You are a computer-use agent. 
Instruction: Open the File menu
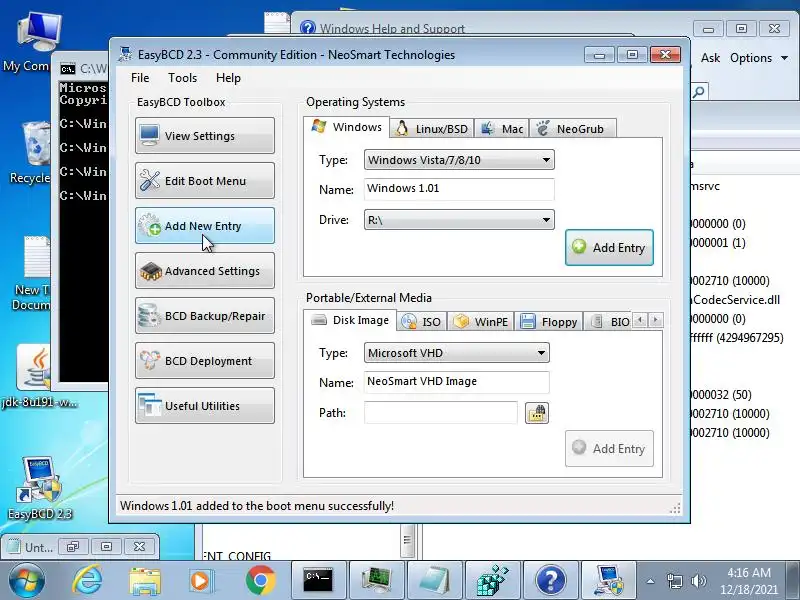pyautogui.click(x=140, y=78)
